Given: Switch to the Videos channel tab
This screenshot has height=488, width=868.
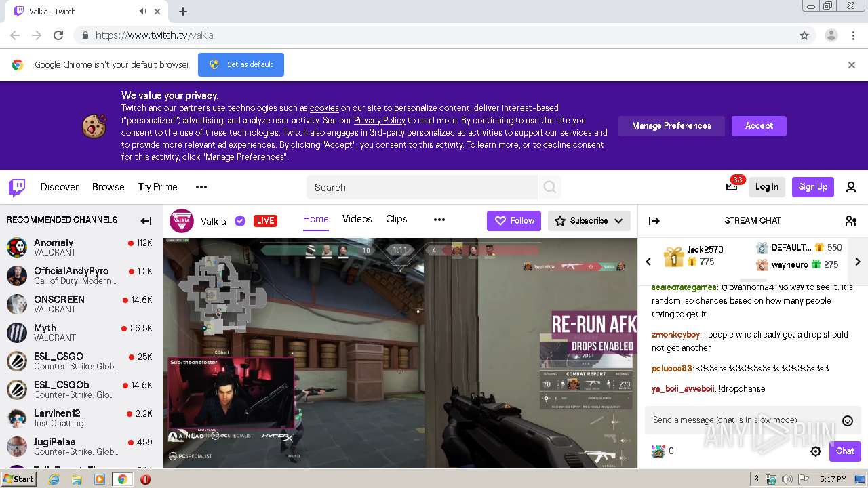Looking at the screenshot, I should pyautogui.click(x=357, y=219).
